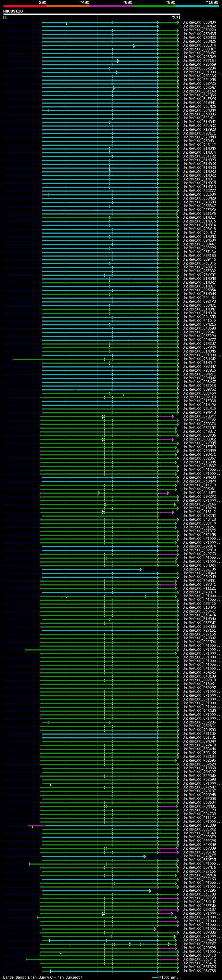Screen dimensions: 222x980
Task: Open hit UniRef100_Q4P7K3
Action: pos(199,554)
